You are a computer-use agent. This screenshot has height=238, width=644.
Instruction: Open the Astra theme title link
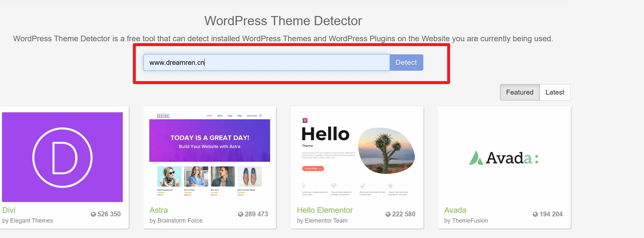coord(159,210)
